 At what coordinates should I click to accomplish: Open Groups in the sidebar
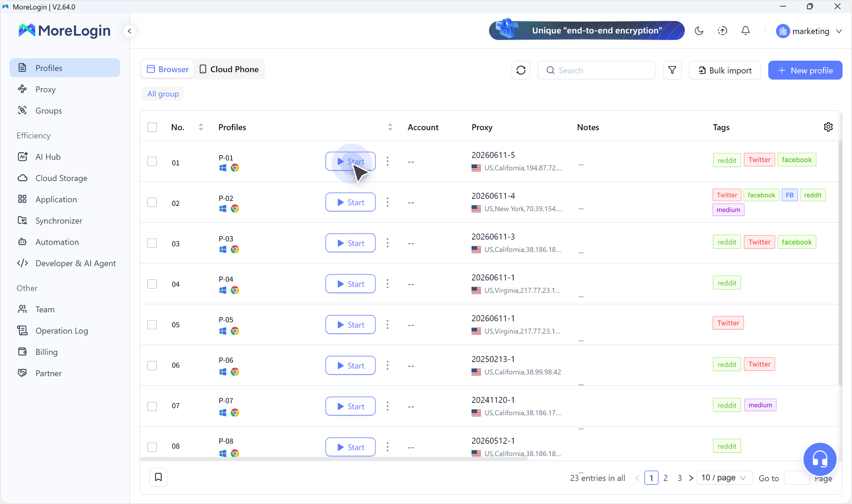click(x=65, y=110)
